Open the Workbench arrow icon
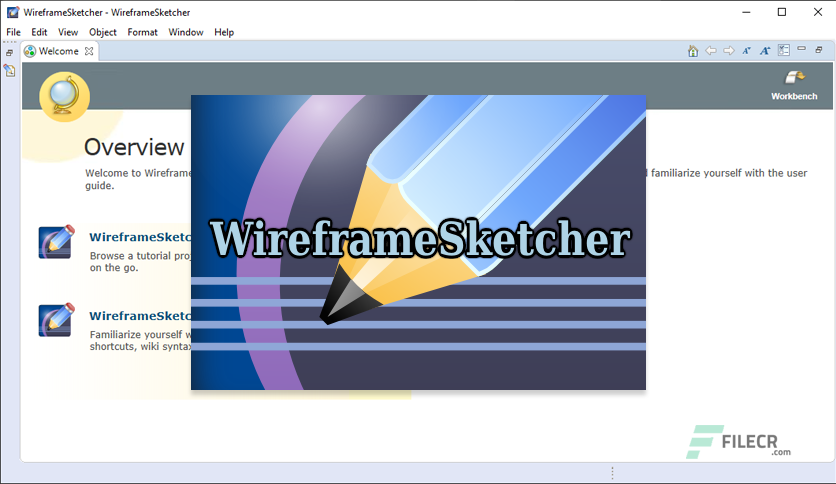The width and height of the screenshot is (836, 484). [x=794, y=78]
